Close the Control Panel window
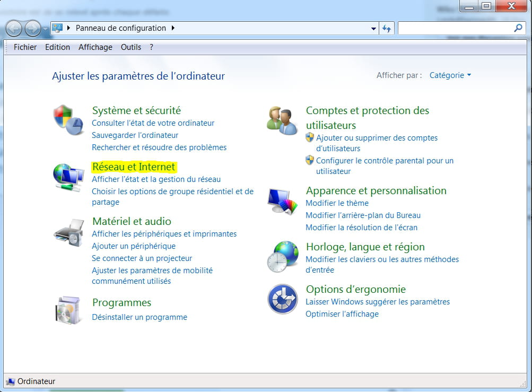 [x=511, y=6]
